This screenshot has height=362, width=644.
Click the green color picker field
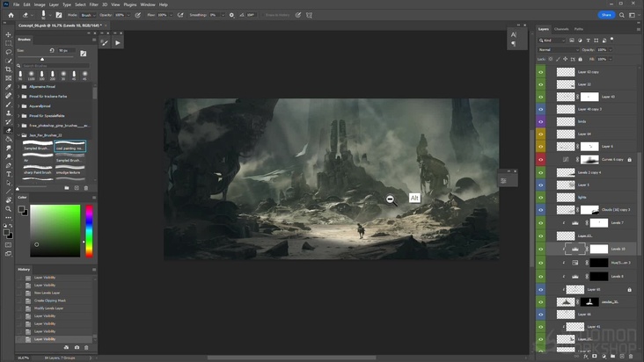tap(55, 231)
